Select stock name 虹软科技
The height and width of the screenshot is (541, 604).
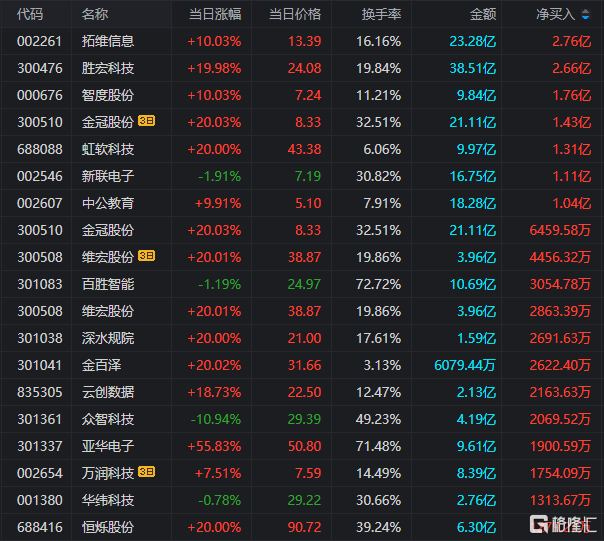[x=108, y=149]
